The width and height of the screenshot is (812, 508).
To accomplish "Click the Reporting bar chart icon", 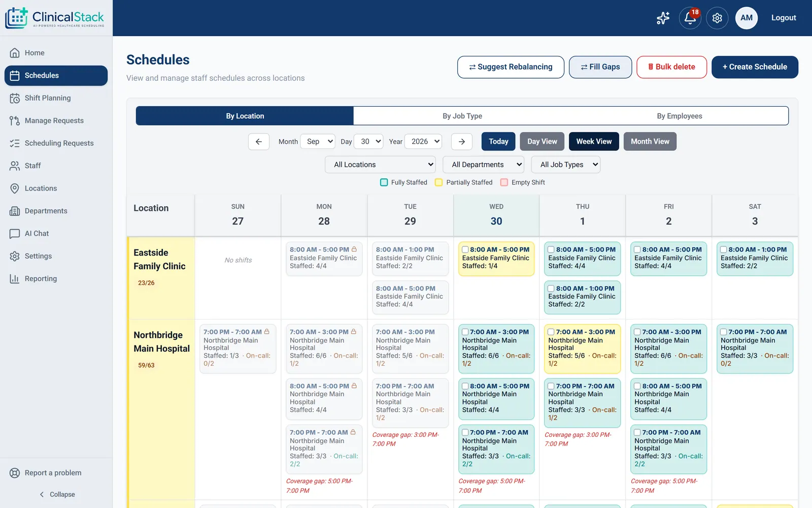I will pos(15,278).
